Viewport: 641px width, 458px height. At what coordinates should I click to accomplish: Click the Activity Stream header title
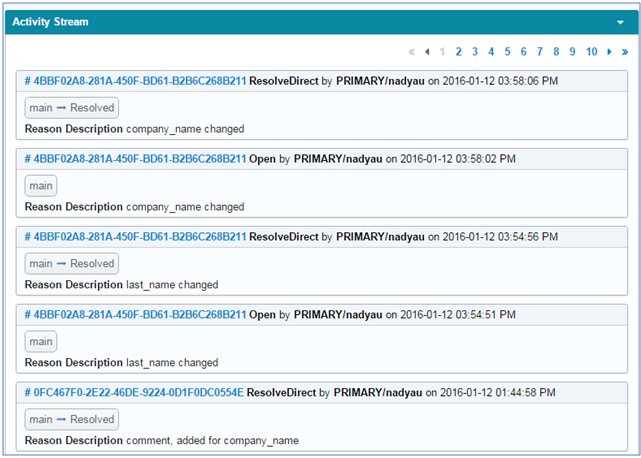click(50, 21)
